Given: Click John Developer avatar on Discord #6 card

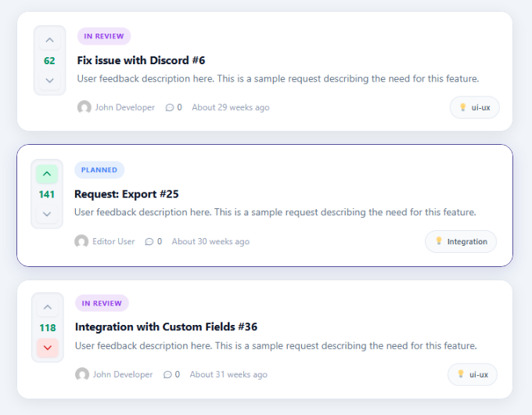Looking at the screenshot, I should pyautogui.click(x=84, y=107).
